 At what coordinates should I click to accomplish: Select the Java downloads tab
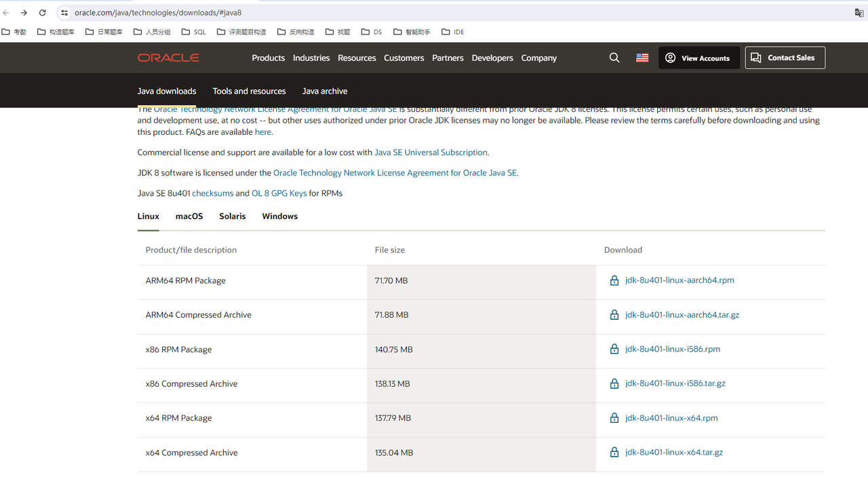tap(167, 91)
